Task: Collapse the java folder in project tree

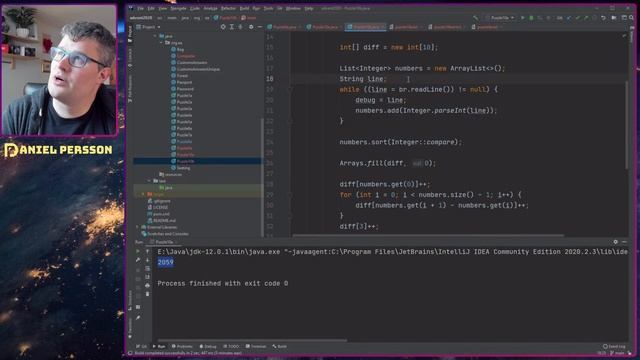Action: pyautogui.click(x=156, y=36)
